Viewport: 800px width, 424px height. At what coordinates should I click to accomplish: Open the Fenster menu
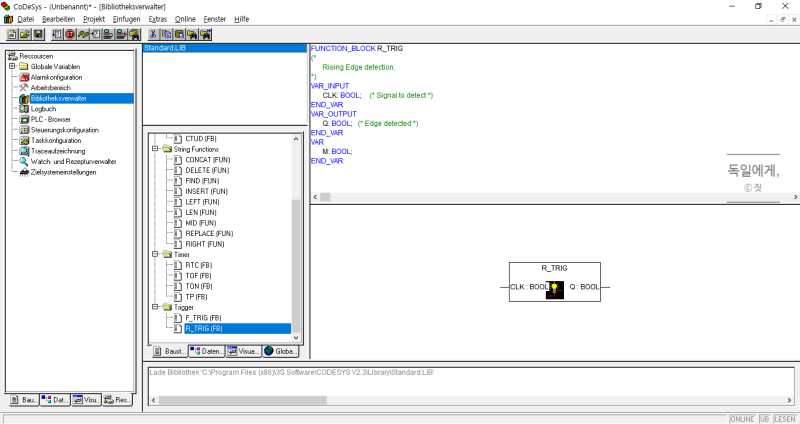[214, 19]
